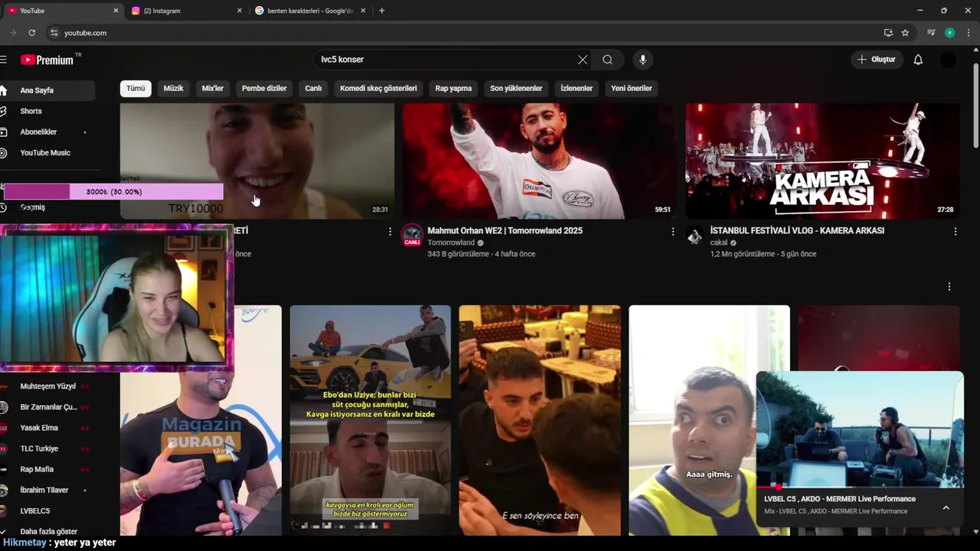This screenshot has width=980, height=551.
Task: Open the Kamera Arkası video thumbnail
Action: (x=822, y=161)
